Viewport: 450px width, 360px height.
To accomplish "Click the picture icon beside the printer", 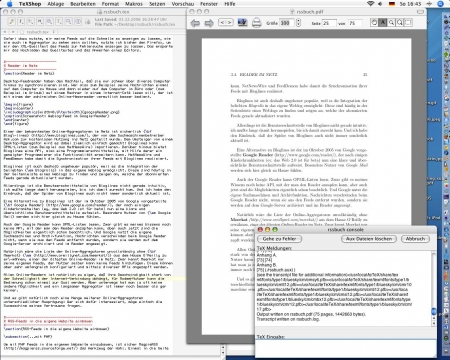I will (x=242, y=22).
